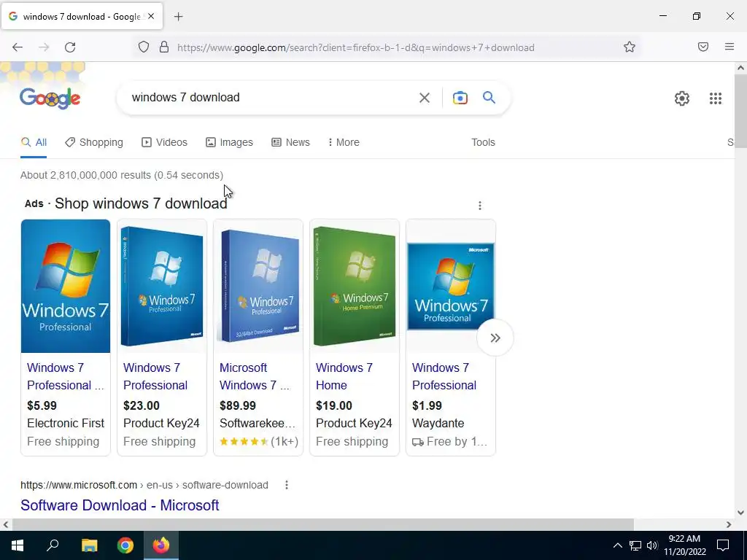
Task: Open the network status tray icon
Action: 635,545
